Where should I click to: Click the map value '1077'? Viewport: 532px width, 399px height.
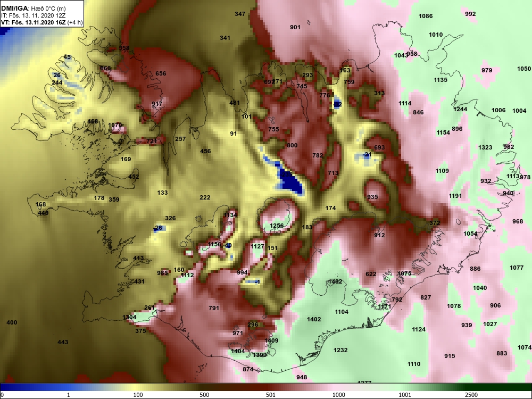tap(517, 268)
